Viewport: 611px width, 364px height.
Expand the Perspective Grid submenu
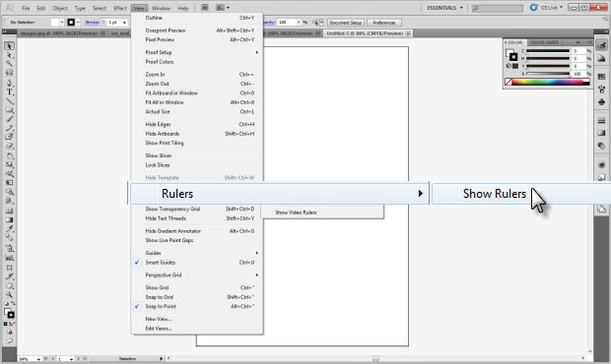coord(197,275)
